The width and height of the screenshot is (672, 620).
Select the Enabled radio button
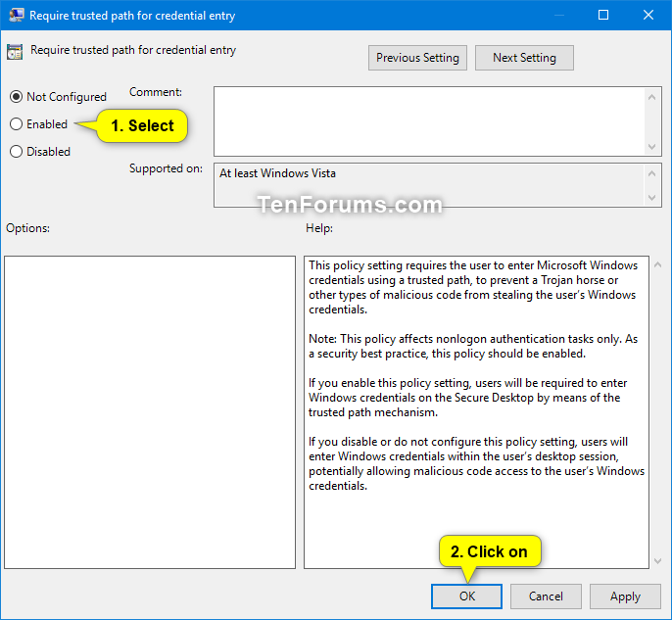coord(16,124)
